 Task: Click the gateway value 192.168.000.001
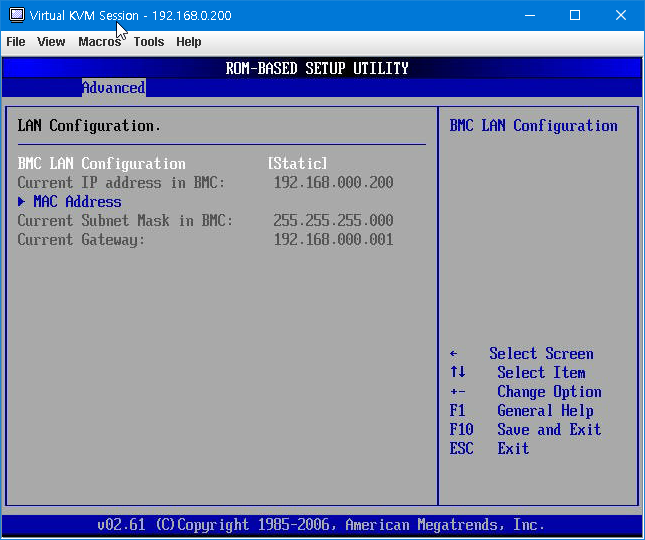(334, 239)
